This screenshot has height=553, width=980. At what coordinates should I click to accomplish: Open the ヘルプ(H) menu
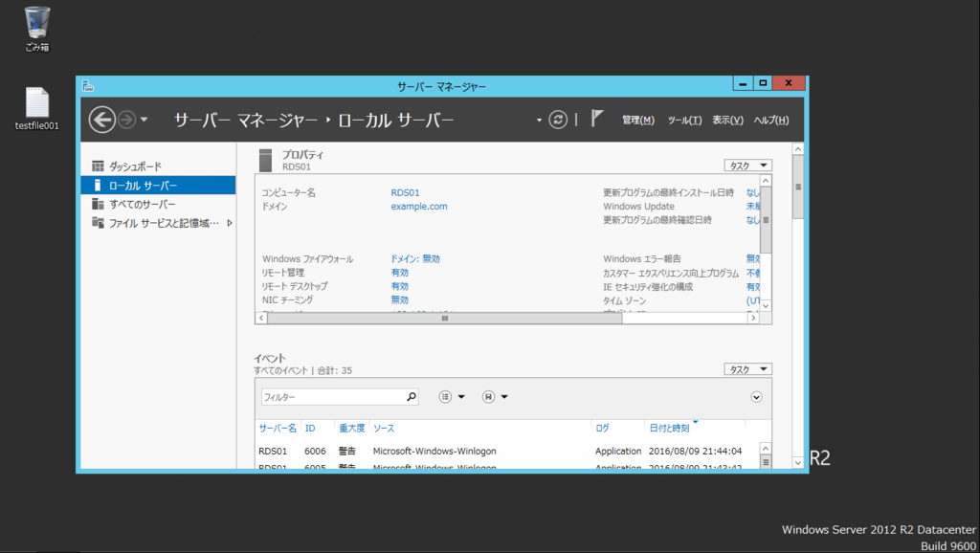(770, 120)
